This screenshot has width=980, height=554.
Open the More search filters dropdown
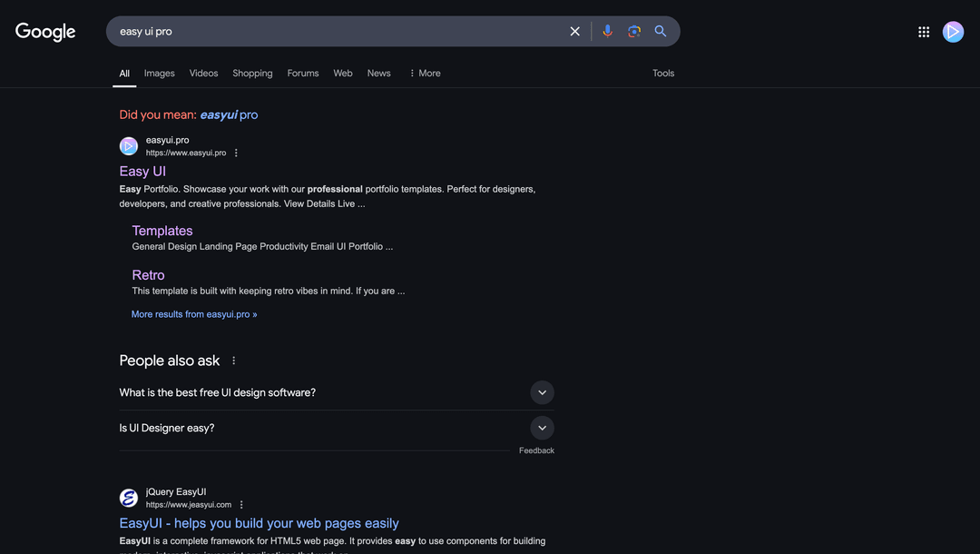tap(424, 74)
